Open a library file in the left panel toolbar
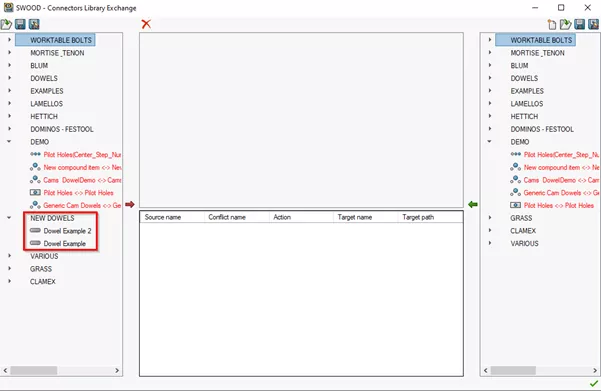This screenshot has width=601, height=391. tap(6, 25)
